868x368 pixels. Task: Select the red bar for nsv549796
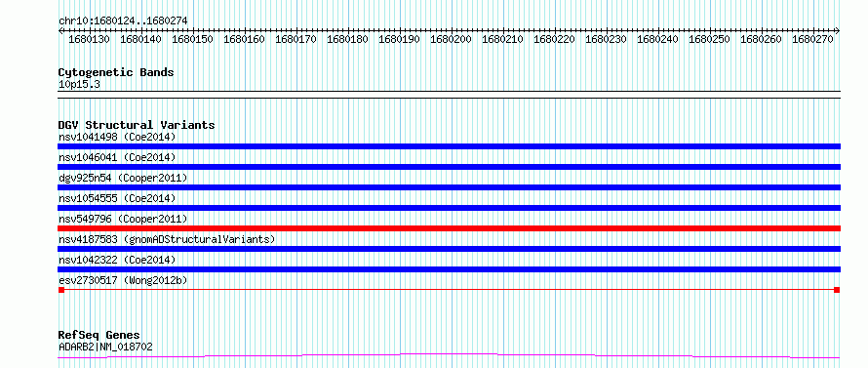click(x=449, y=228)
